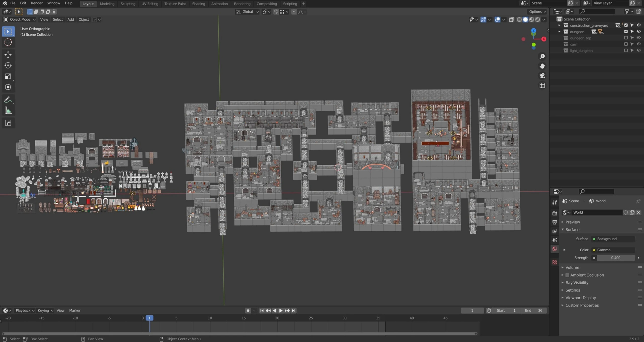Enable the dungeon_top collection checkbox
644x342 pixels.
[x=626, y=38]
